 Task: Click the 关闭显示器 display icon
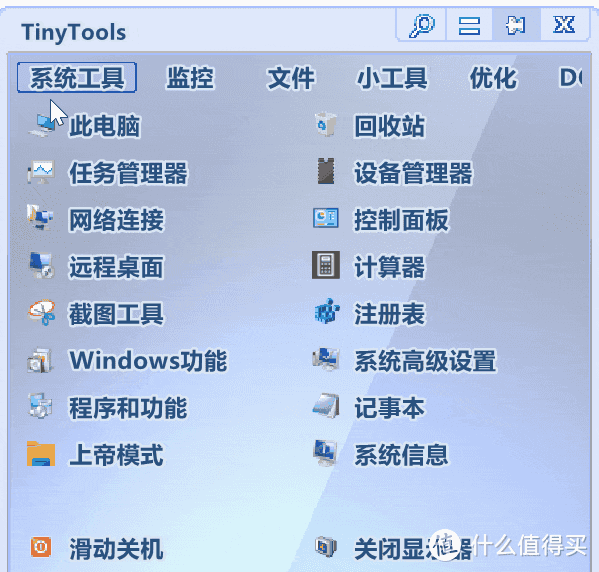point(326,547)
